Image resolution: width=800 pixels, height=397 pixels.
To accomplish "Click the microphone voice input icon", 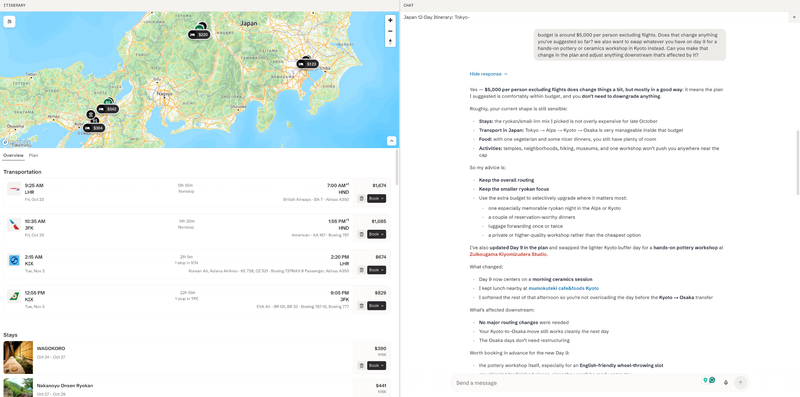I will click(x=726, y=382).
